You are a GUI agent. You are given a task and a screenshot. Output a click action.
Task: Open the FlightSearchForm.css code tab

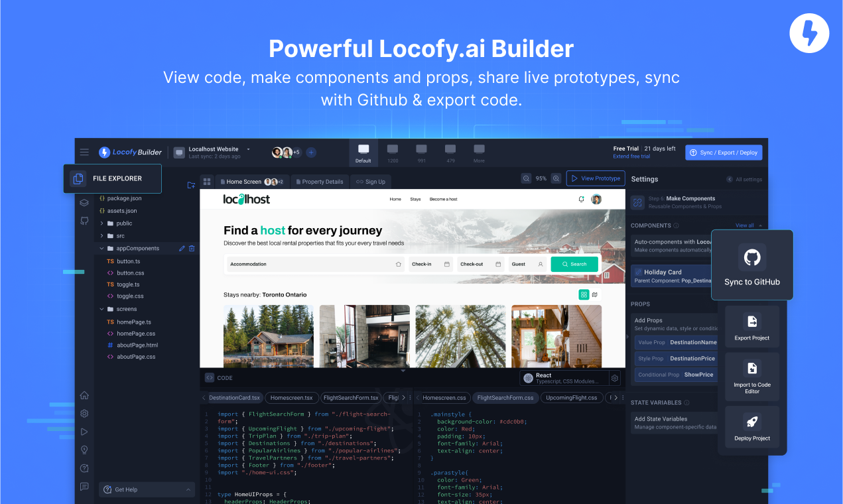coord(505,398)
